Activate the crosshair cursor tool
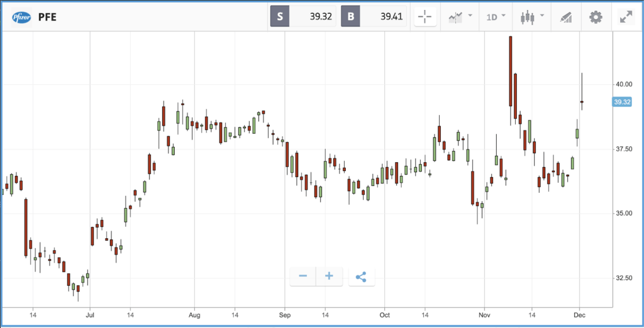 [425, 17]
